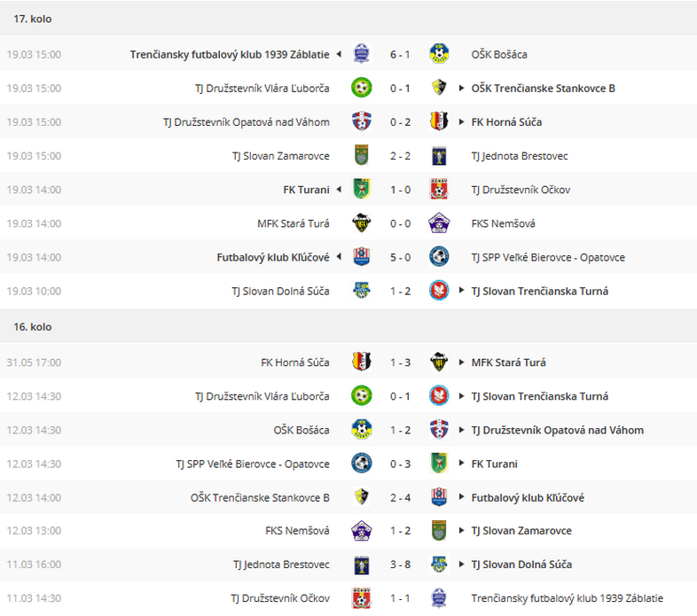Image resolution: width=697 pixels, height=616 pixels.
Task: Open the Trenčiansky futbalový klub 1939 Záblatie home team link
Action: pyautogui.click(x=230, y=54)
